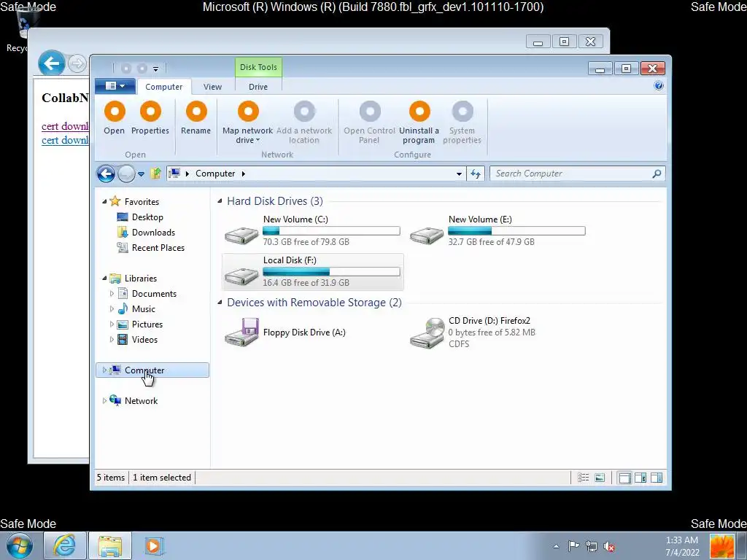This screenshot has width=747, height=560.
Task: Refresh the Computer address bar
Action: point(475,174)
